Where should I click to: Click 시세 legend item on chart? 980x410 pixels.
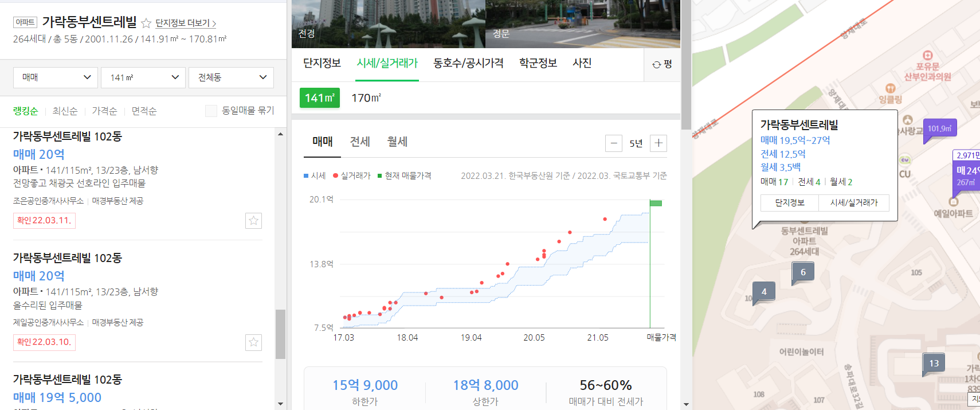(x=315, y=176)
